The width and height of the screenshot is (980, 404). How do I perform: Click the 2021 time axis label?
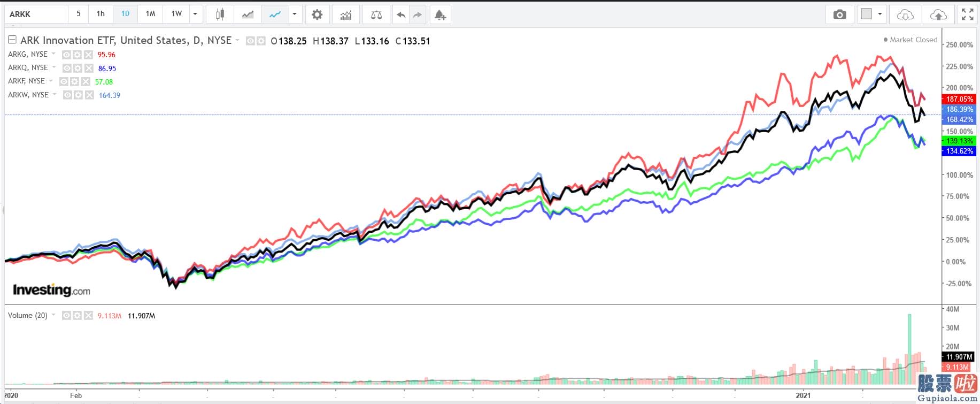[803, 395]
